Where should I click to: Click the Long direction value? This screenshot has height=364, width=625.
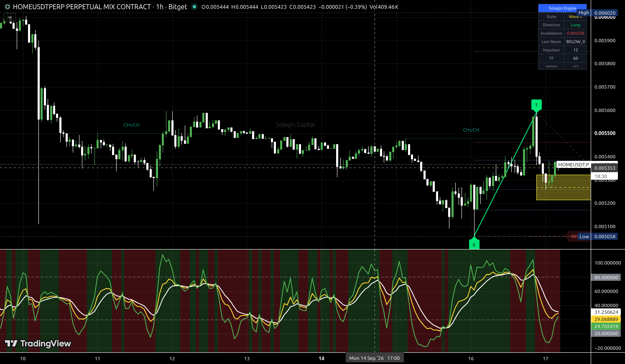point(576,25)
